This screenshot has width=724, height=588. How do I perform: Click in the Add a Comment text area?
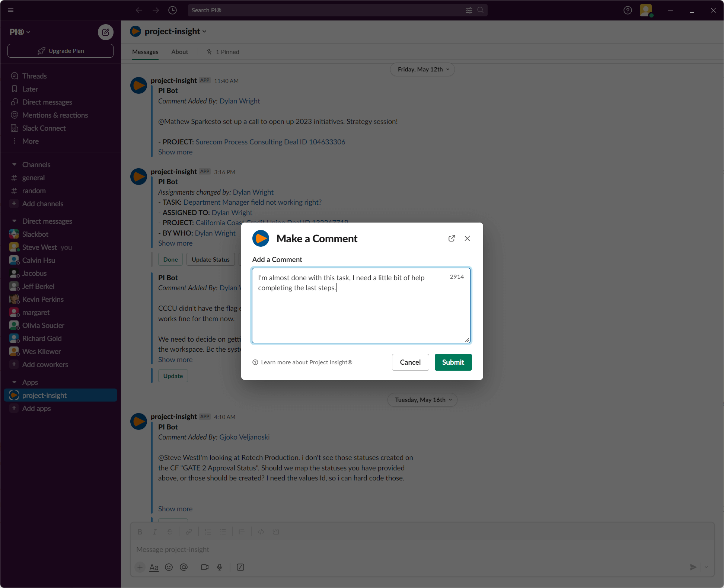coord(361,305)
